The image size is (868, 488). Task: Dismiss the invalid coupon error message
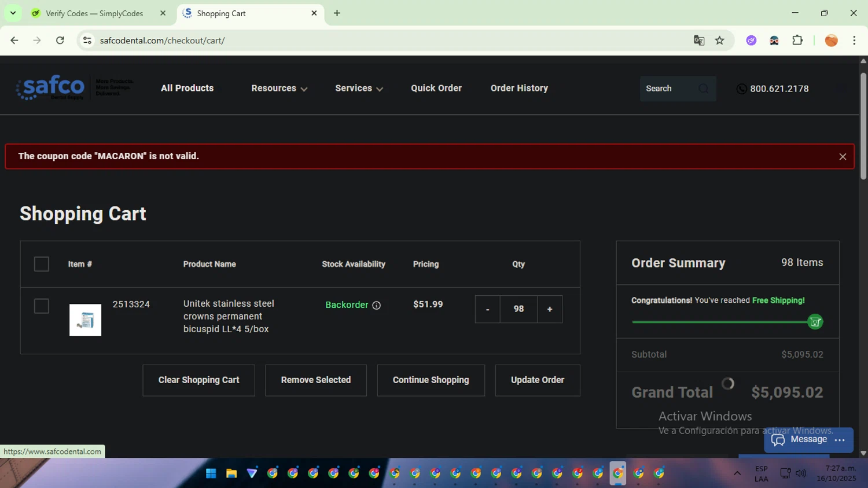click(843, 157)
